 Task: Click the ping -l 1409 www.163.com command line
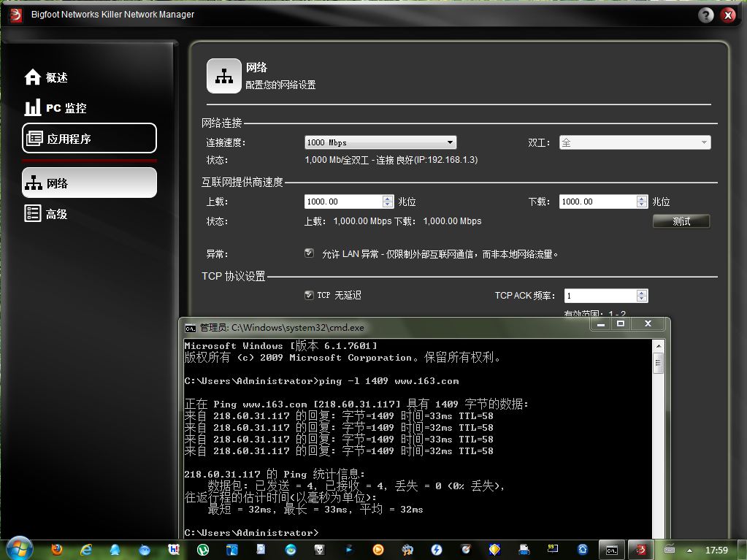321,381
